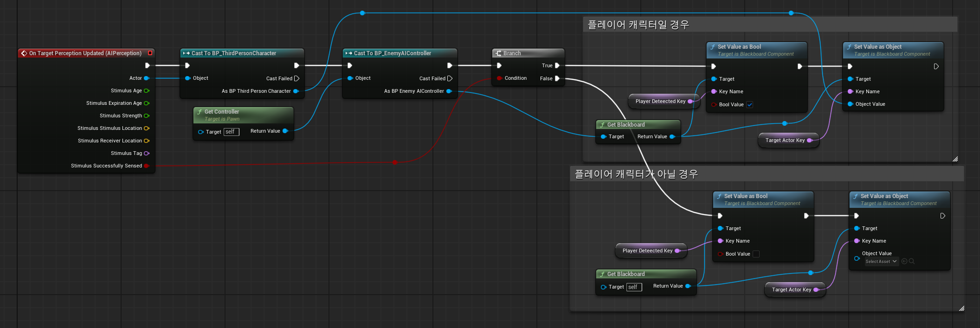The height and width of the screenshot is (328, 980).
Task: Click the red reroute node on the Successfully Sensed wire
Action: (x=395, y=162)
